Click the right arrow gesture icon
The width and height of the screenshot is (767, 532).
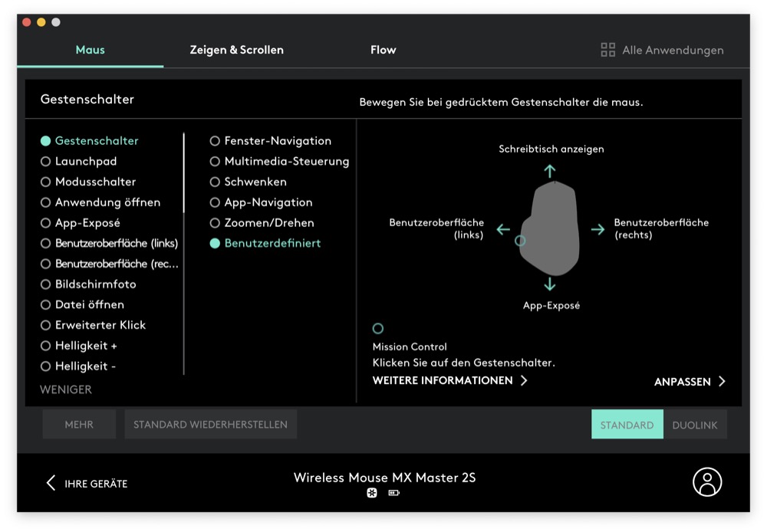tap(597, 229)
